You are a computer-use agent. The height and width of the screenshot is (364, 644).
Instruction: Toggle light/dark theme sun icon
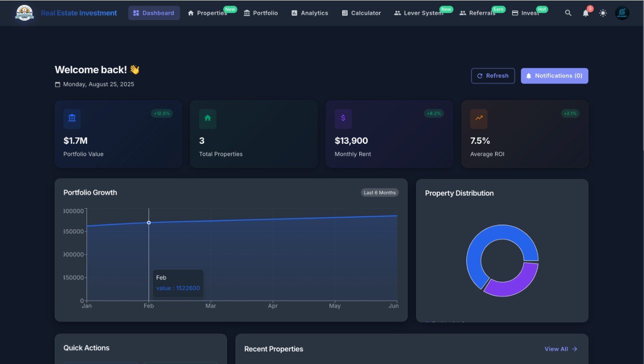pyautogui.click(x=603, y=13)
